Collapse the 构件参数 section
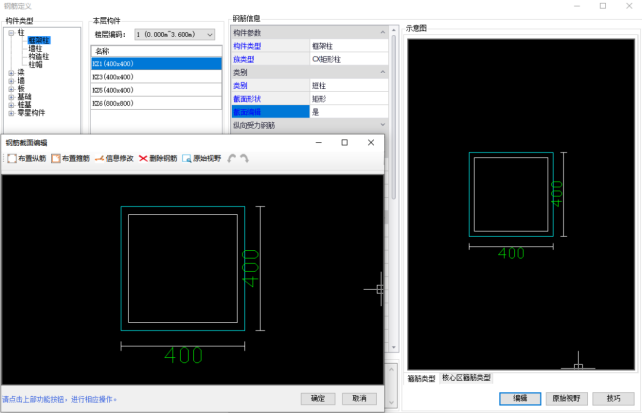Image resolution: width=642 pixels, height=413 pixels. (382, 33)
